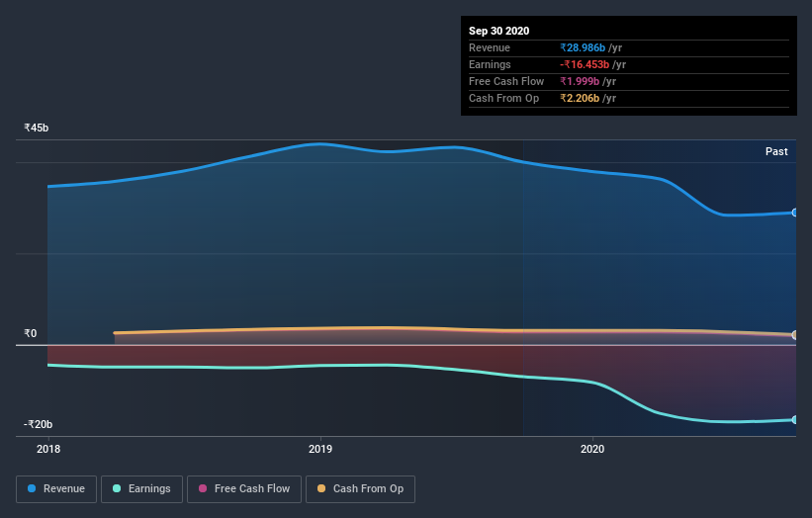Toggle the Cash From Op legend button

coord(360,489)
